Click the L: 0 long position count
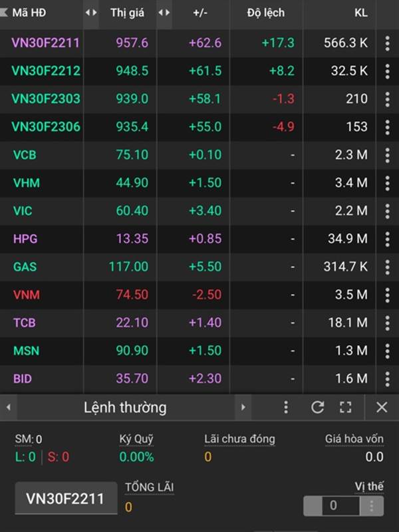Viewport: 399px width, 532px height. tap(25, 457)
